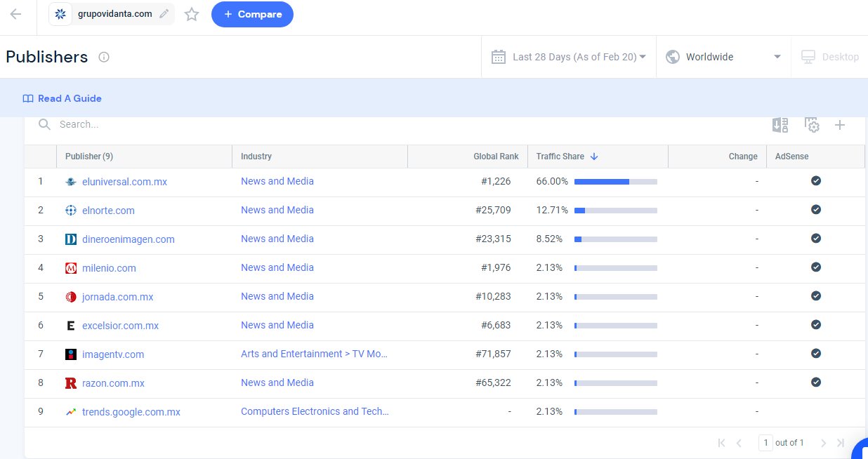
Task: Click milenio.com favicon icon
Action: point(70,268)
